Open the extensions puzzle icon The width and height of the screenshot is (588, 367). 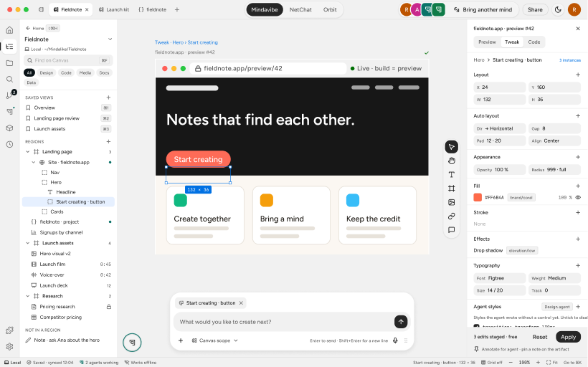(x=10, y=330)
